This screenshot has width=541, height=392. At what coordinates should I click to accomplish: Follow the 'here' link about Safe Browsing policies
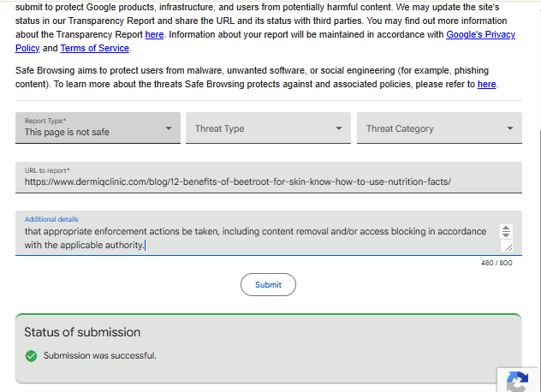tap(486, 84)
